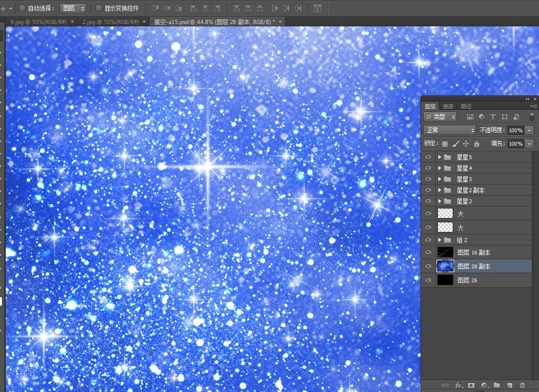The height and width of the screenshot is (392, 539).
Task: Click lock transparent pixels icon
Action: tap(445, 144)
